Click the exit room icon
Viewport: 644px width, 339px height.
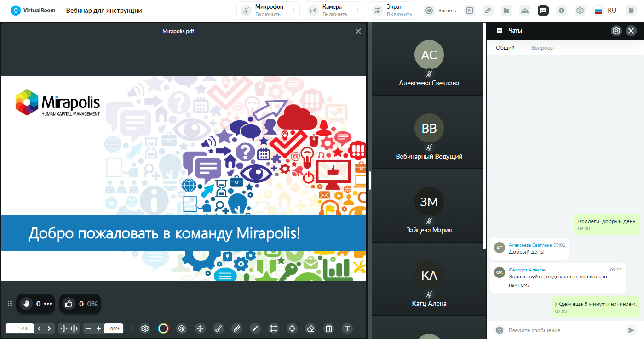[630, 11]
